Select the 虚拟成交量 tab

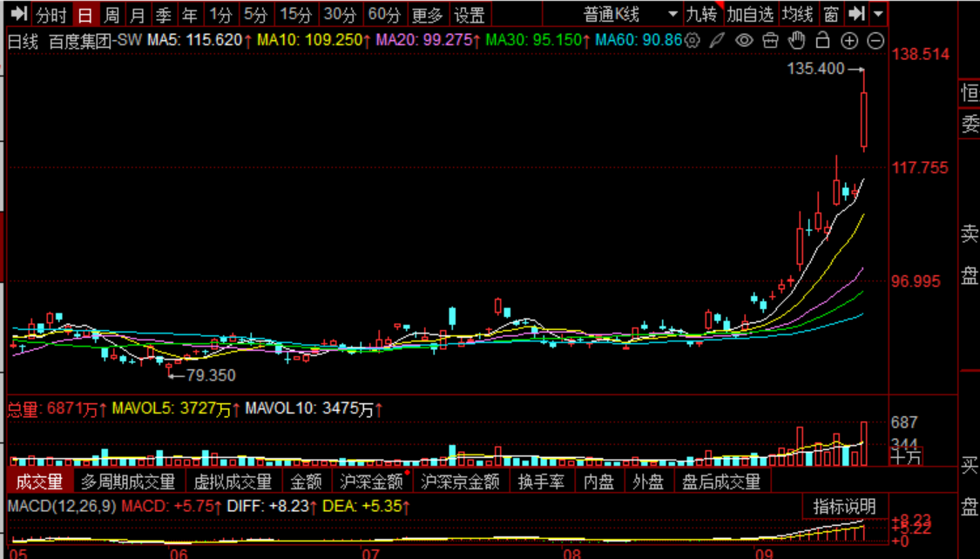pos(233,482)
